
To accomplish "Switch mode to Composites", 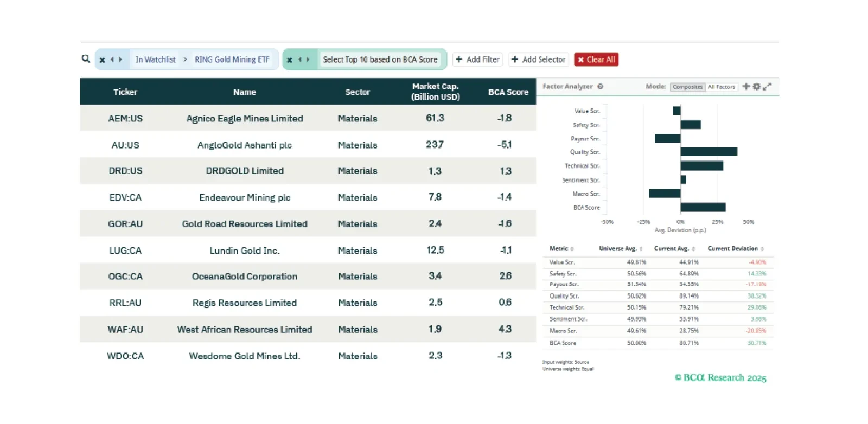I will 687,87.
